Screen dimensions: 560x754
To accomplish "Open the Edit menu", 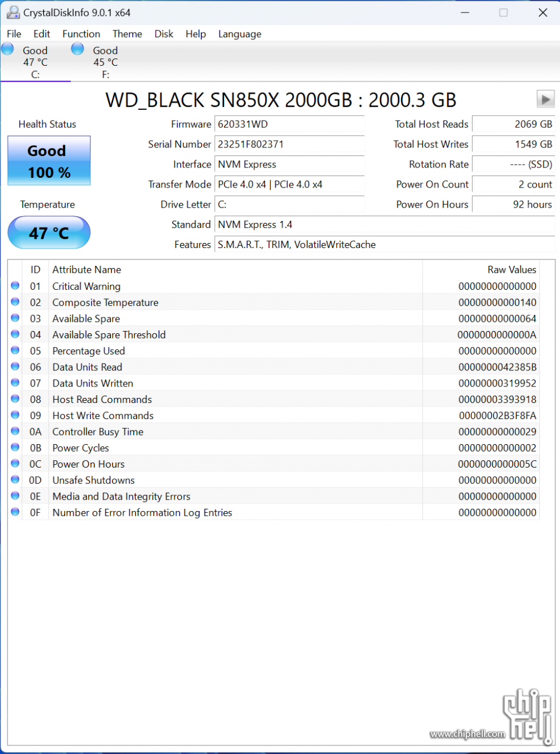I will point(42,34).
